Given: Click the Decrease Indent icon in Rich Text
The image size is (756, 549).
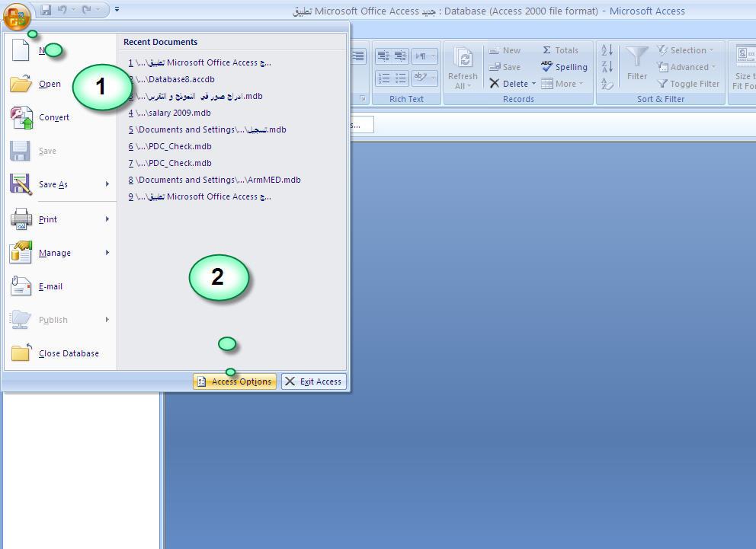Looking at the screenshot, I should 384,56.
